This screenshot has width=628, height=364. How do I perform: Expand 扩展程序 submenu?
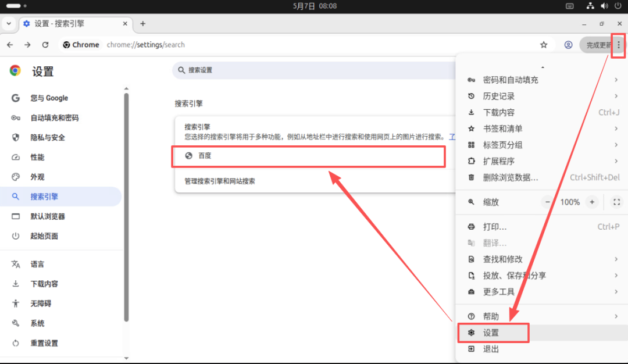pos(543,161)
